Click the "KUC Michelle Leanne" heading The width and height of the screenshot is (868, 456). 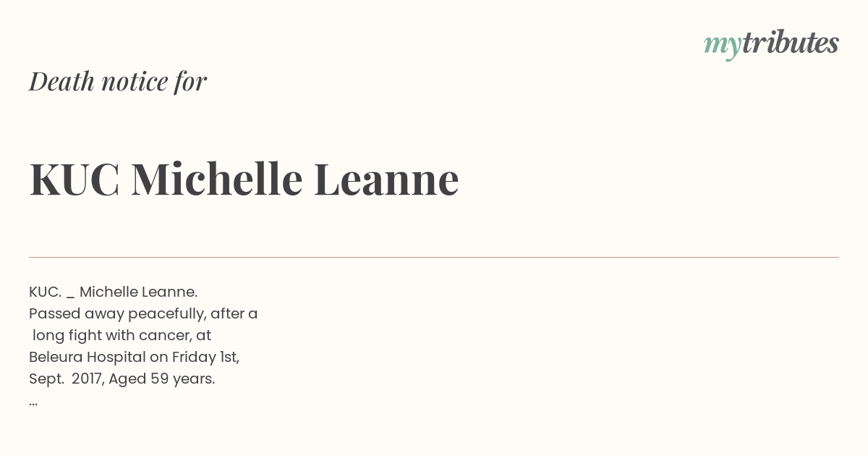(244, 179)
